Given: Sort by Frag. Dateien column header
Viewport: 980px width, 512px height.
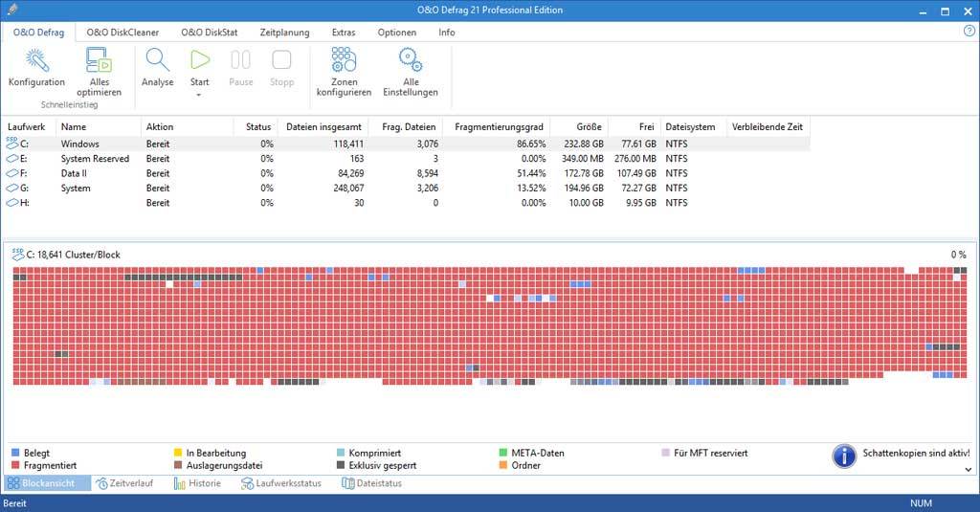Looking at the screenshot, I should (405, 127).
